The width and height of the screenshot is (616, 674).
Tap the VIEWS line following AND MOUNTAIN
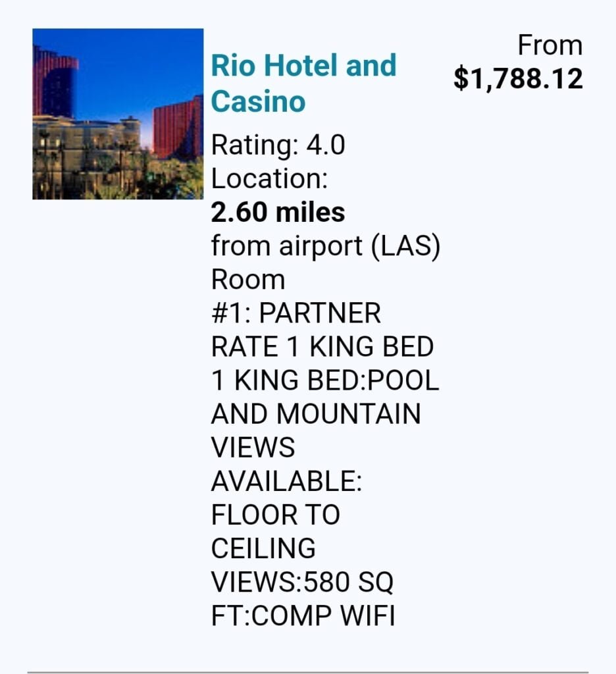[x=253, y=448]
